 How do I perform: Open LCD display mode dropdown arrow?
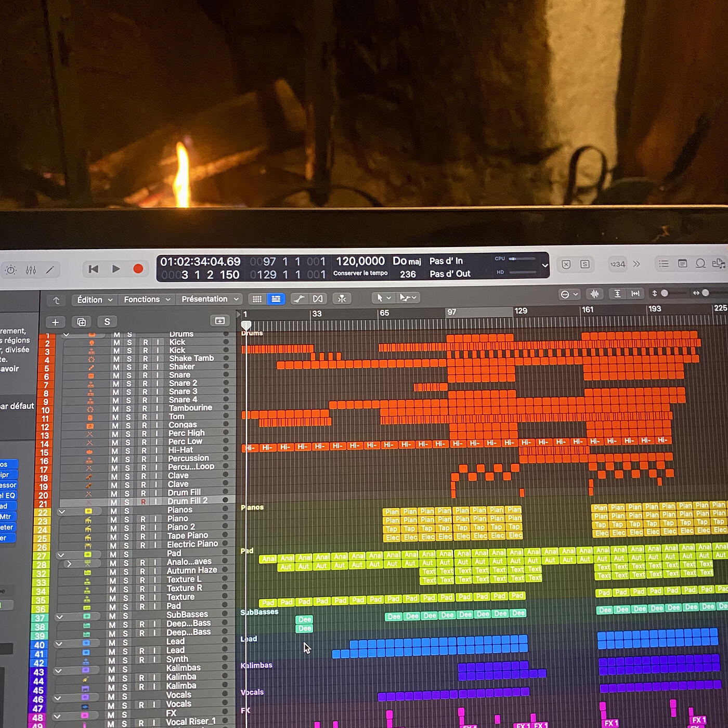pyautogui.click(x=545, y=265)
